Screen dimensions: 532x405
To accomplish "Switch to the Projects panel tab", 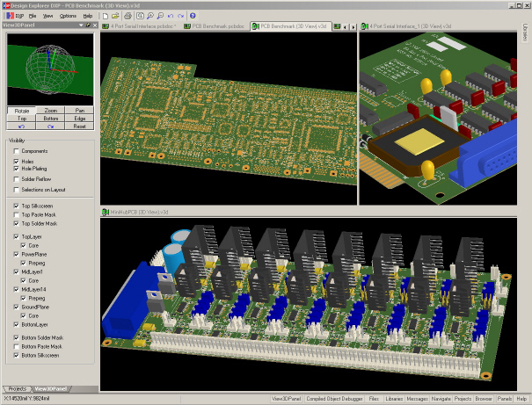I will [17, 388].
